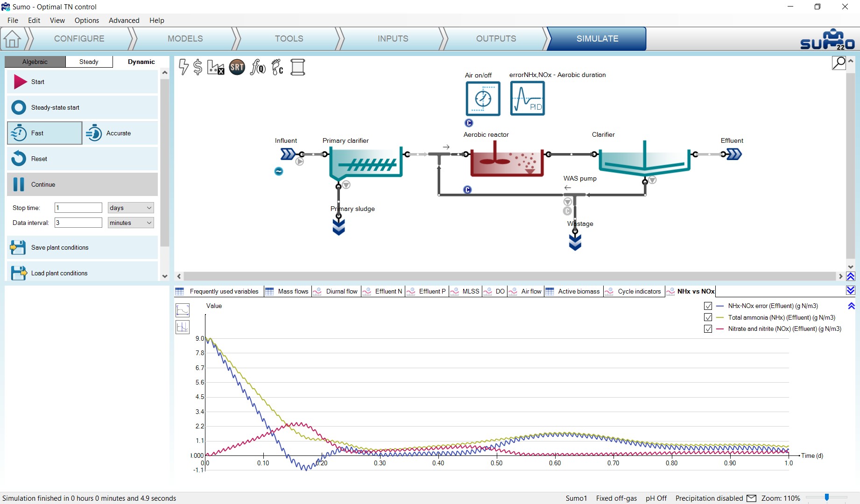The height and width of the screenshot is (504, 860).
Task: Click the Steady-state start button
Action: 82,107
